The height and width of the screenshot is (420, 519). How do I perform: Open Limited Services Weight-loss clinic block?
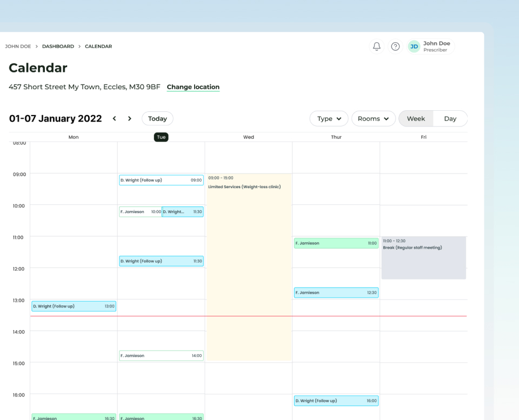pos(249,267)
